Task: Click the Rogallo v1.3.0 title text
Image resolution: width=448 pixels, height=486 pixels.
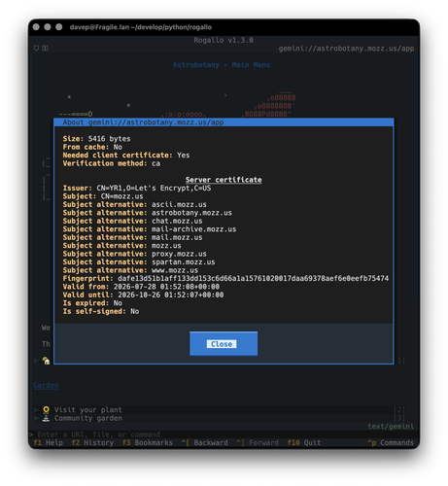Action: (x=224, y=40)
